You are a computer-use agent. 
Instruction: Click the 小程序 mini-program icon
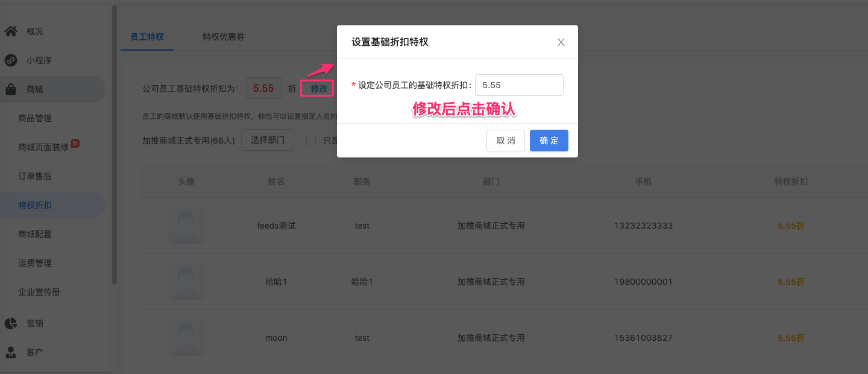[11, 60]
